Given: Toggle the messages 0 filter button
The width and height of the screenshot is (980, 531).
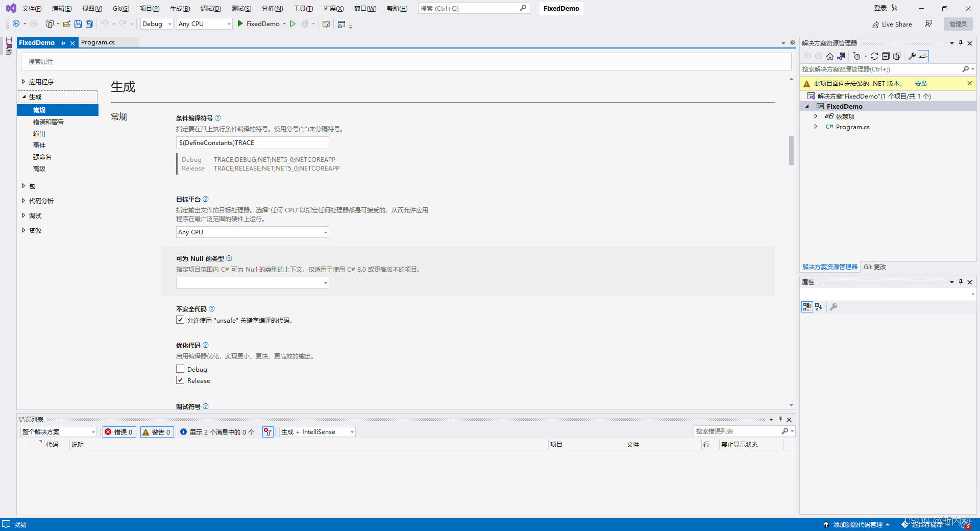Looking at the screenshot, I should click(217, 432).
